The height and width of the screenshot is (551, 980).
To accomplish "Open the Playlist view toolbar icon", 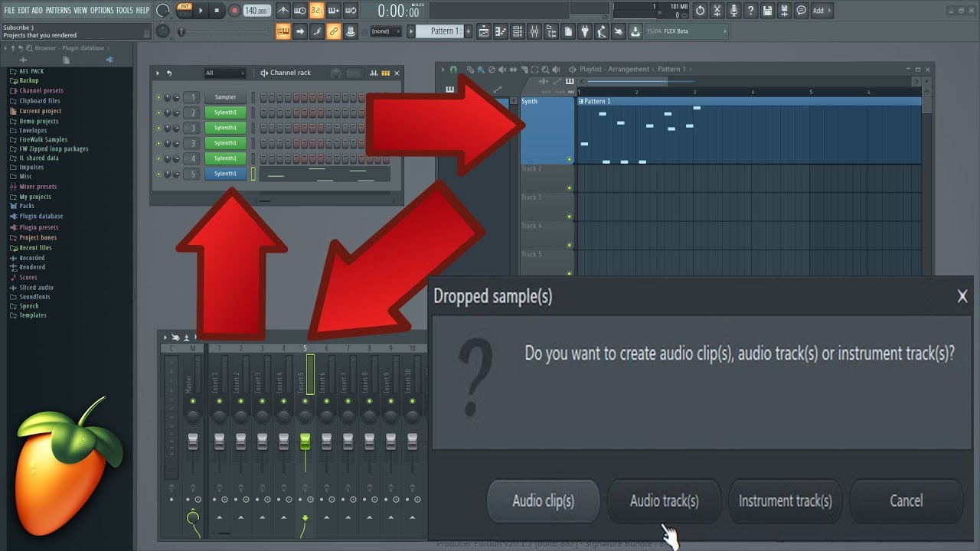I will (484, 31).
